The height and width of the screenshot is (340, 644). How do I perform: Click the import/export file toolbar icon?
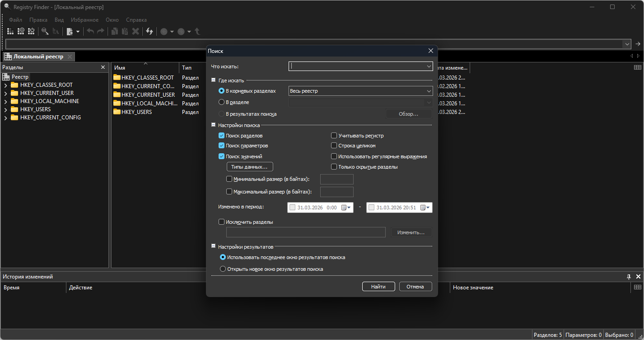click(x=70, y=31)
